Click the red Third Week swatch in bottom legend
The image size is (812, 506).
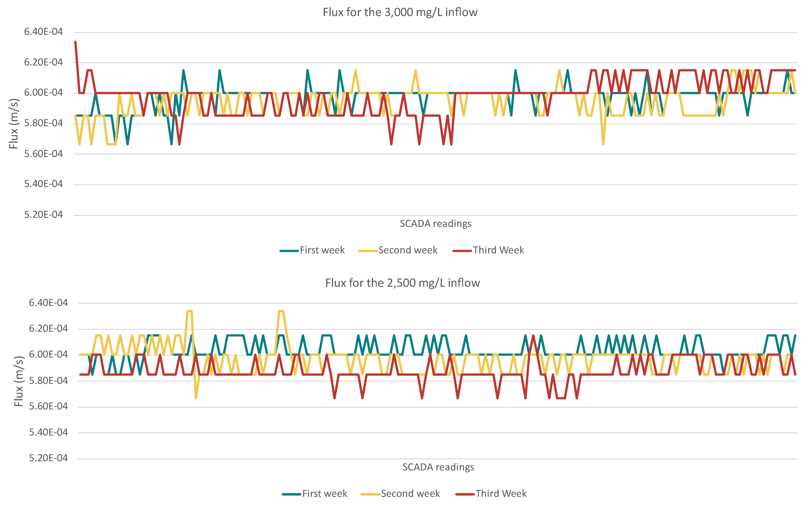[465, 494]
